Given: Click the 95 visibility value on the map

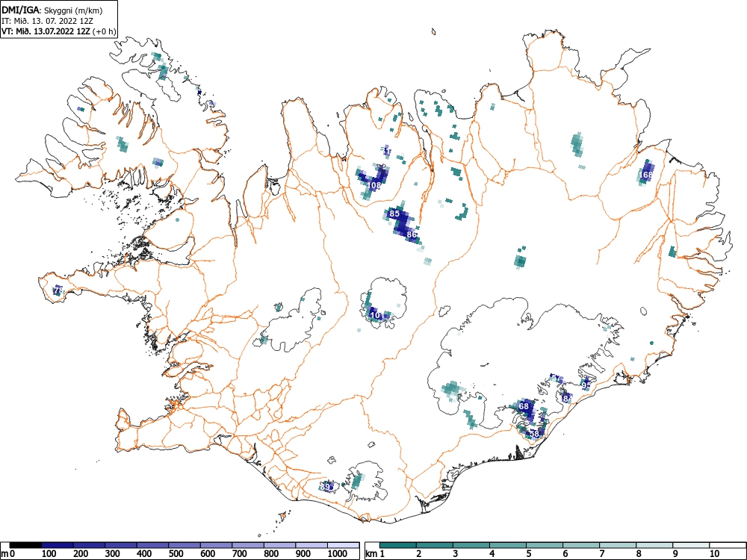Looking at the screenshot, I should [587, 385].
